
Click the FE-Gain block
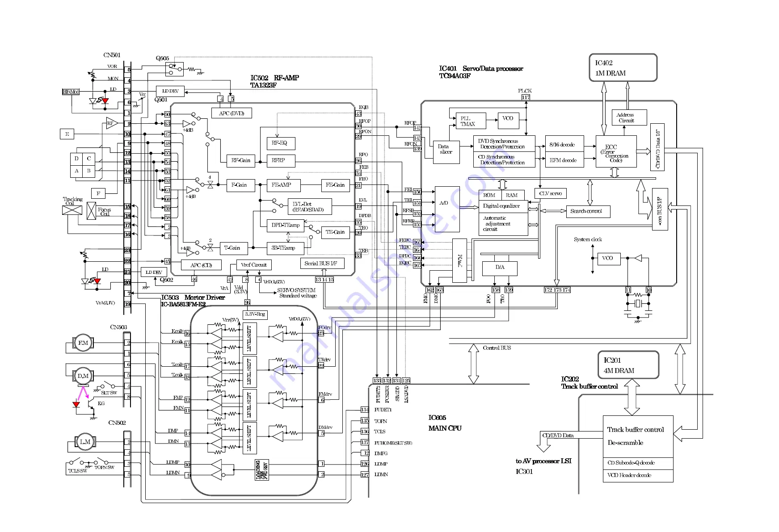[335, 185]
